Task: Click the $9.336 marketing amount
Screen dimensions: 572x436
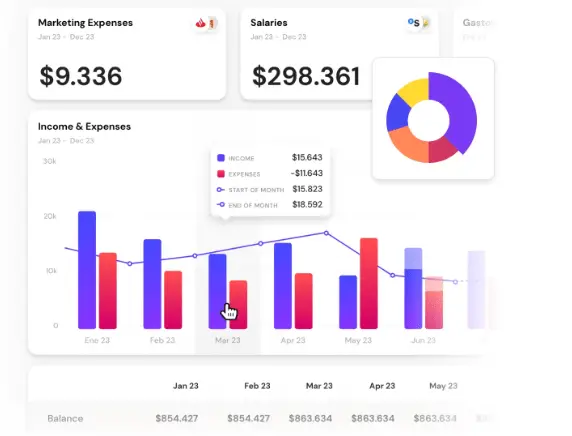Action: coord(81,76)
